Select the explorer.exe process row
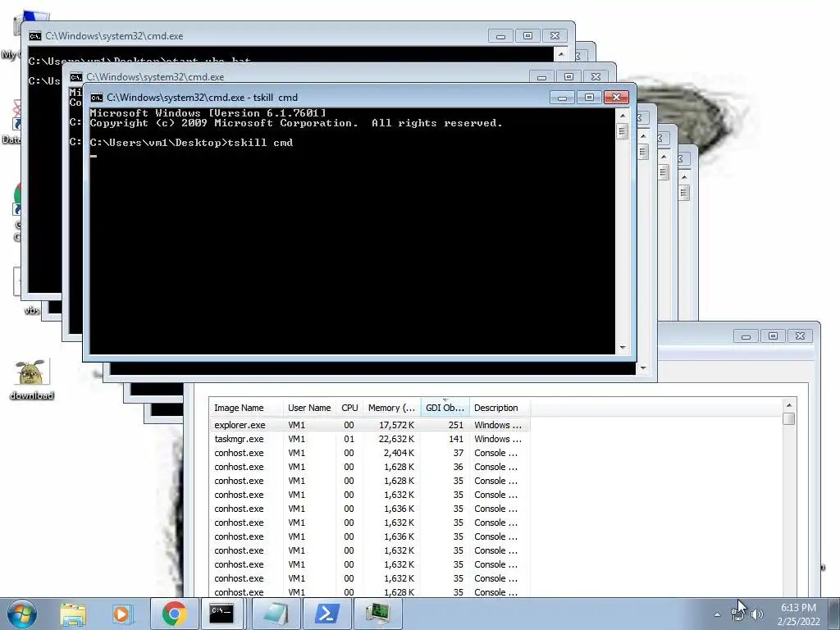The image size is (840, 630). click(x=370, y=425)
